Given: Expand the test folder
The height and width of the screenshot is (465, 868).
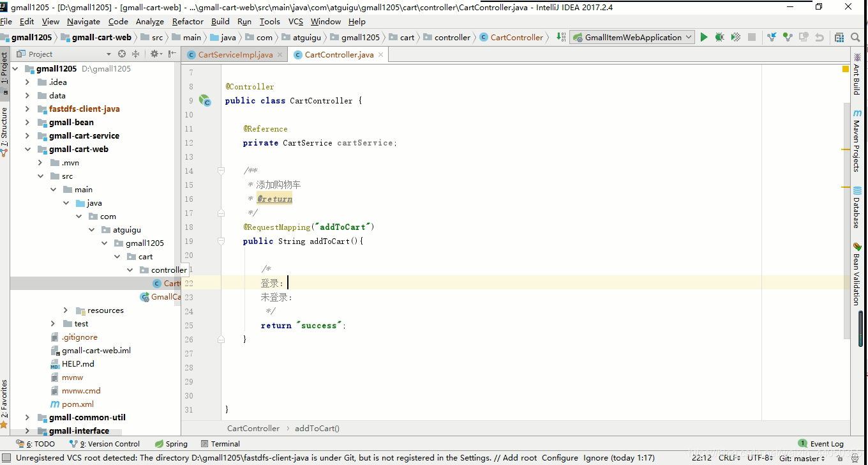Looking at the screenshot, I should click(x=53, y=323).
